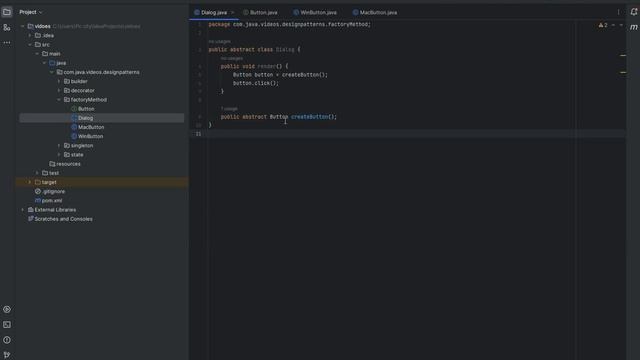Viewport: 640px width, 360px height.
Task: Open More tool windows ellipsis icon
Action: tap(7, 42)
